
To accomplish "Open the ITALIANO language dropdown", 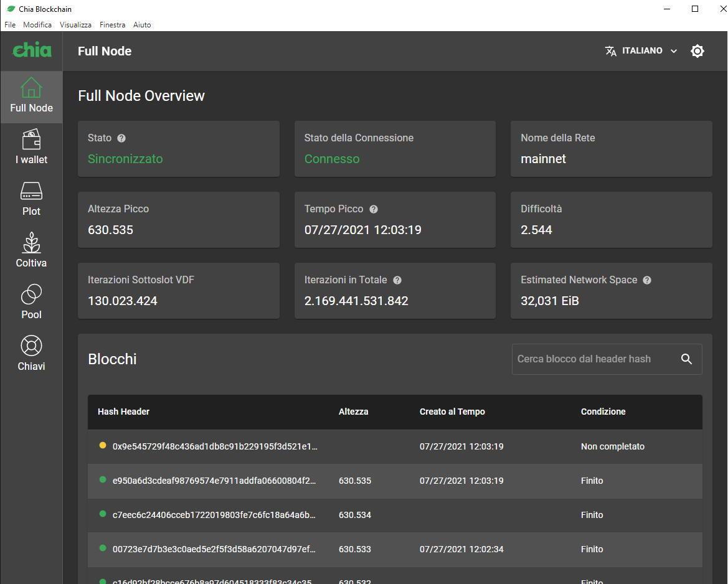I will click(645, 50).
